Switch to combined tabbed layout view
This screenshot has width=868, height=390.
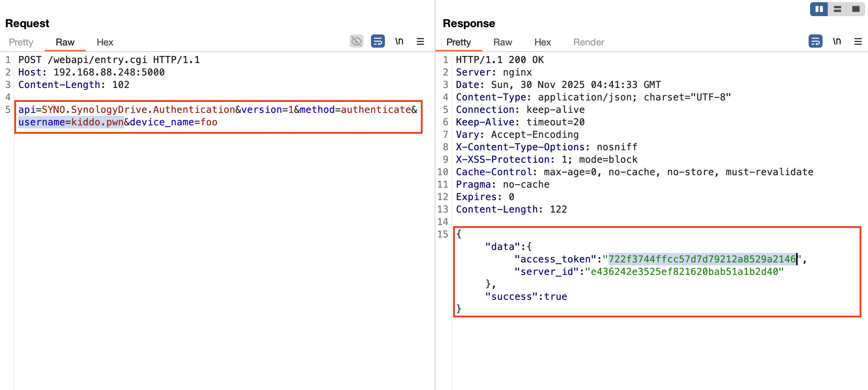(x=856, y=9)
